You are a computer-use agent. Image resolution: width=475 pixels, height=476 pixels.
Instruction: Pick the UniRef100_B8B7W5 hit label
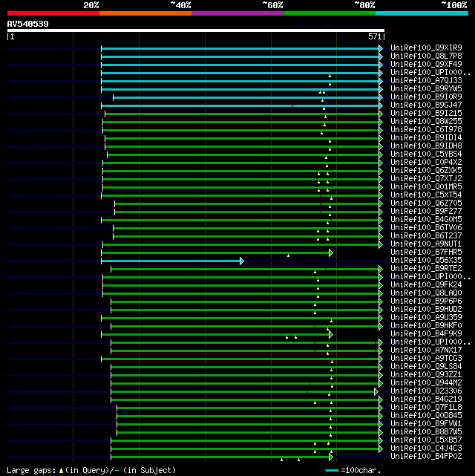426,432
